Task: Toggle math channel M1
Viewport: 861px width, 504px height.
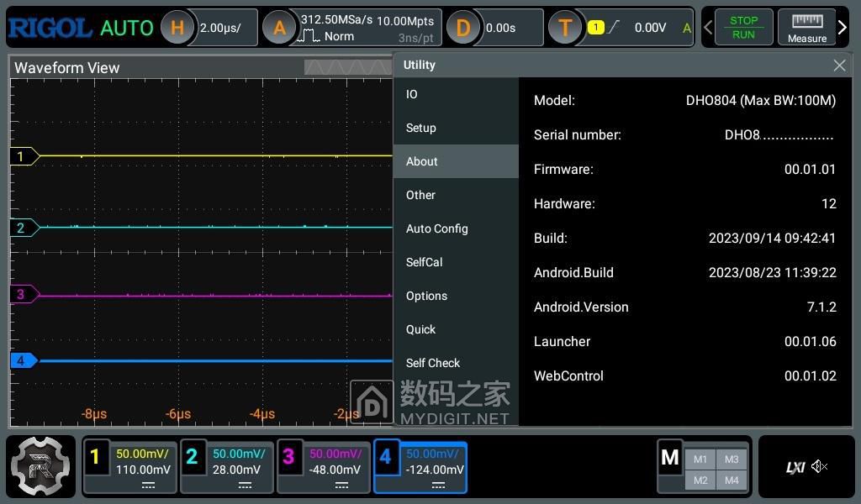Action: click(700, 459)
